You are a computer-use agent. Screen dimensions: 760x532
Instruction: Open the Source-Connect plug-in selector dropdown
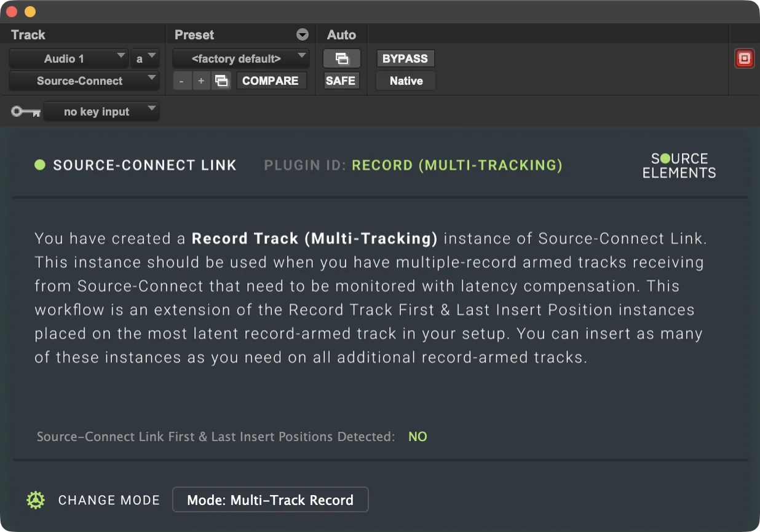click(x=84, y=80)
